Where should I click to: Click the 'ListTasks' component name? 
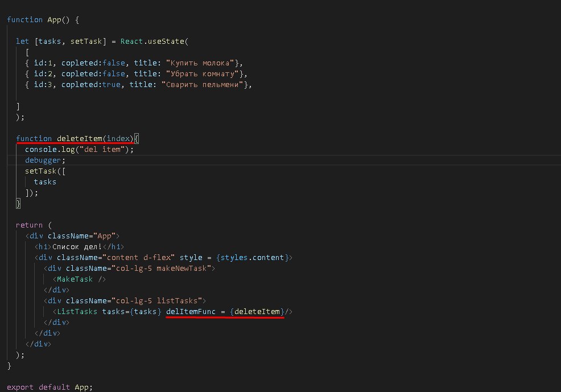tap(77, 312)
